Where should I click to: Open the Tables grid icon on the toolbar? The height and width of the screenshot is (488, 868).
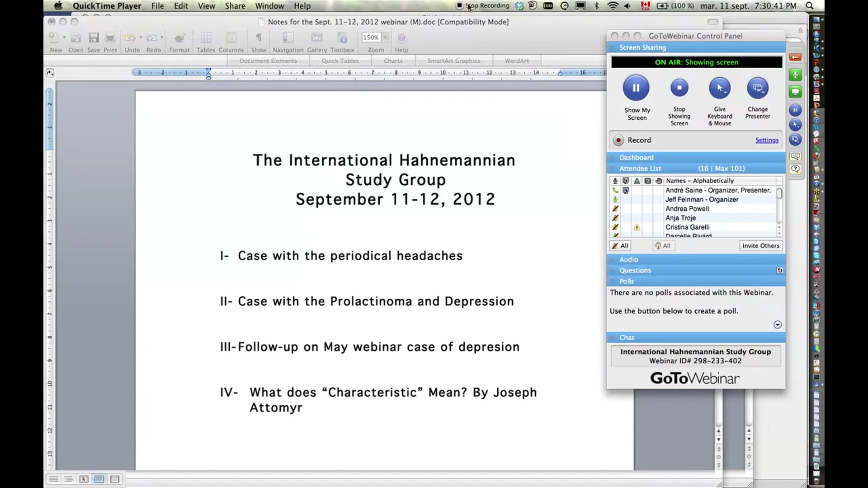click(206, 38)
